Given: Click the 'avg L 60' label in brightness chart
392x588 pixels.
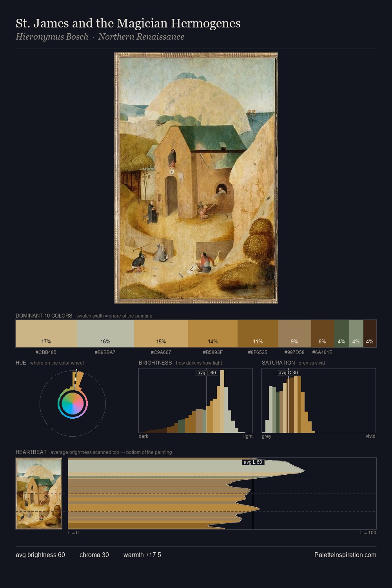Looking at the screenshot, I should (207, 373).
